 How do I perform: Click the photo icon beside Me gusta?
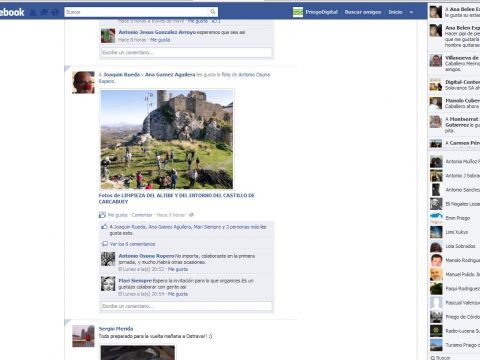(102, 215)
